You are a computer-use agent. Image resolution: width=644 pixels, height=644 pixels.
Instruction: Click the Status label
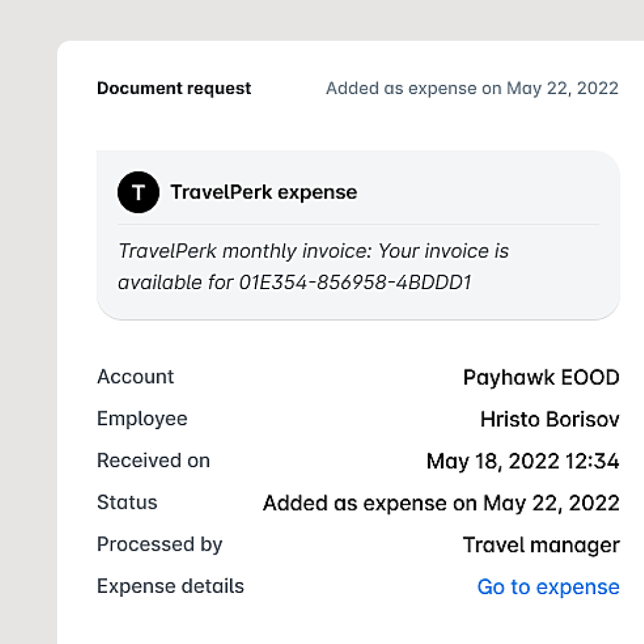[x=127, y=503]
